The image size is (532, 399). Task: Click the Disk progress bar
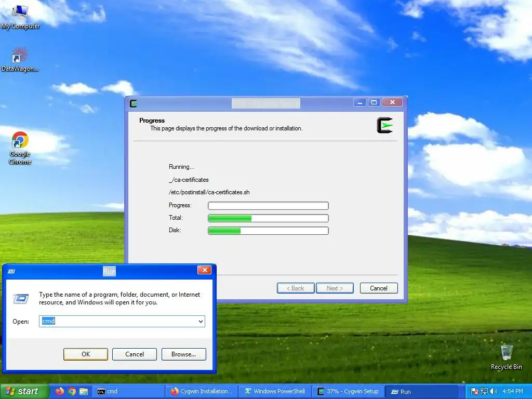(x=268, y=231)
